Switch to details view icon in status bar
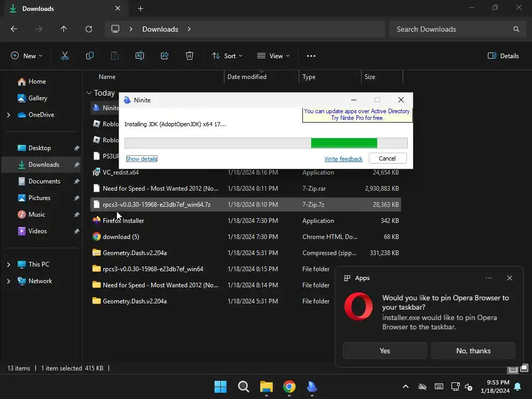The height and width of the screenshot is (399, 532). pyautogui.click(x=513, y=369)
